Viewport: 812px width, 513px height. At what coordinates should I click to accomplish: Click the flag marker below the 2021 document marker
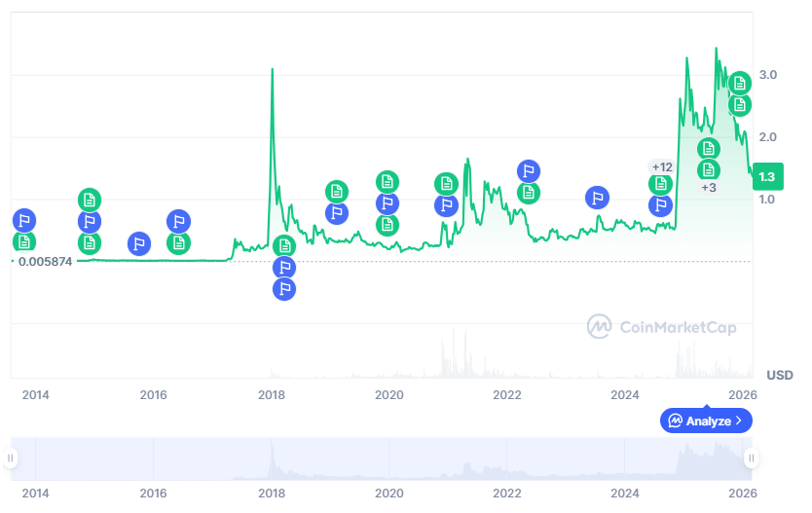tap(446, 205)
